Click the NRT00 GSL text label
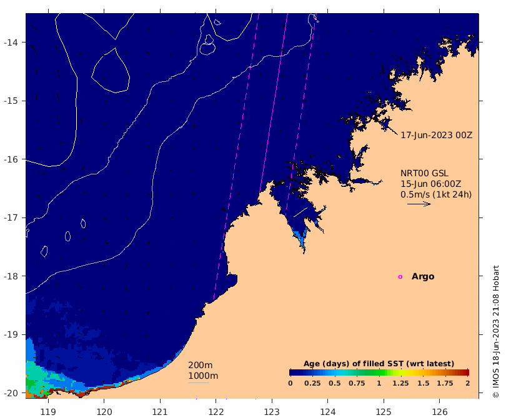The width and height of the screenshot is (506, 420). [x=424, y=173]
